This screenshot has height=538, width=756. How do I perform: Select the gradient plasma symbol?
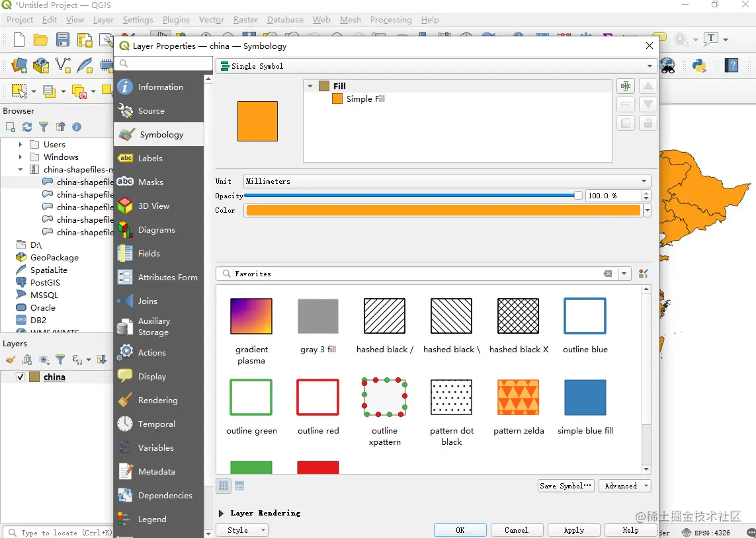(251, 316)
